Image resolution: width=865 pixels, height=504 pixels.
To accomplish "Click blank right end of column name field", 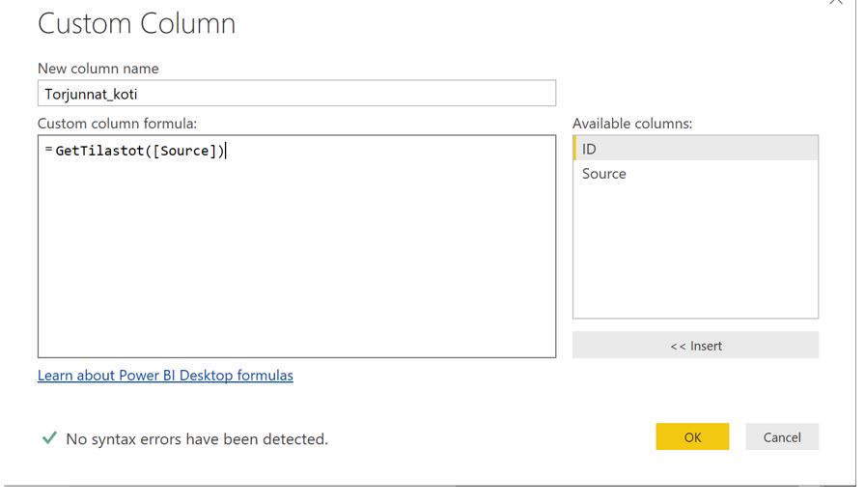I will pos(434,94).
